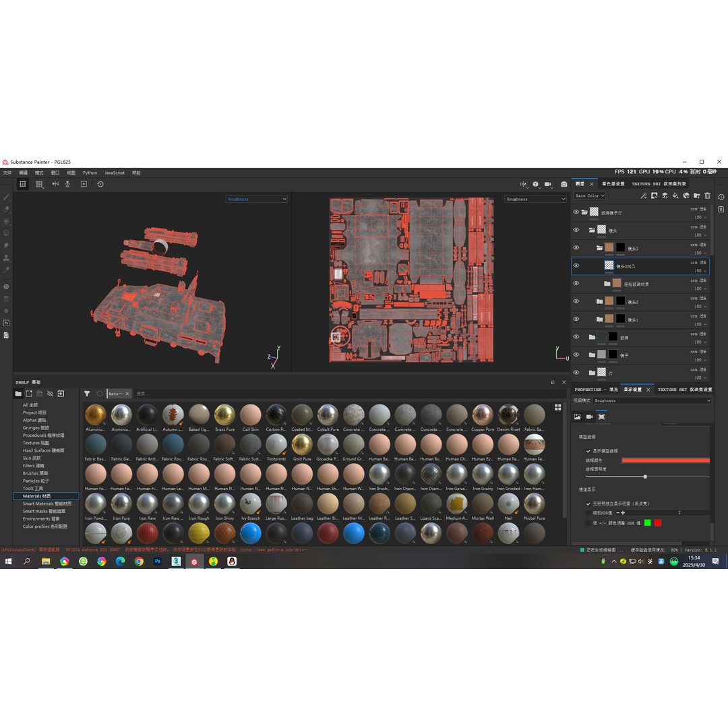Collapse the top 玻璃镜子灯 folder
Image resolution: width=728 pixels, height=728 pixels.
(x=584, y=212)
